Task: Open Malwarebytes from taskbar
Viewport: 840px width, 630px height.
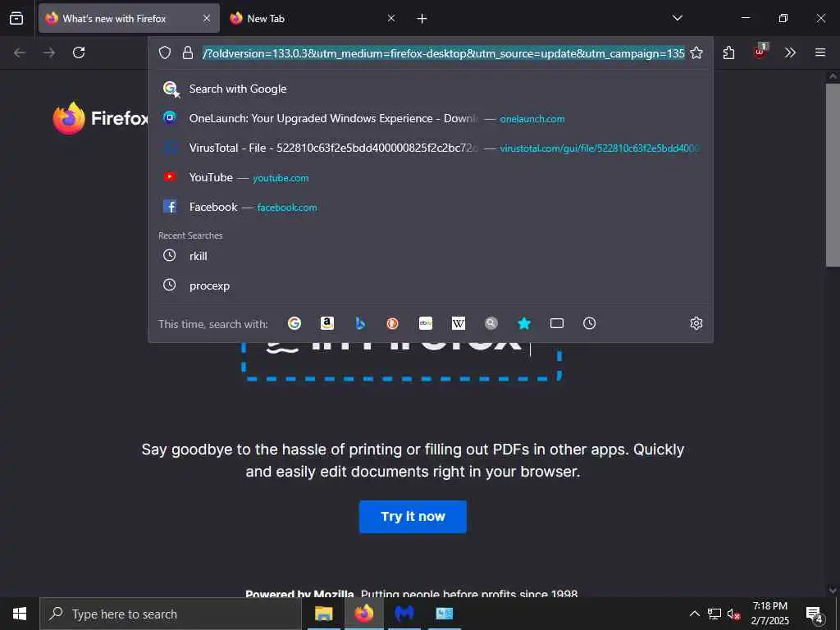Action: [404, 614]
